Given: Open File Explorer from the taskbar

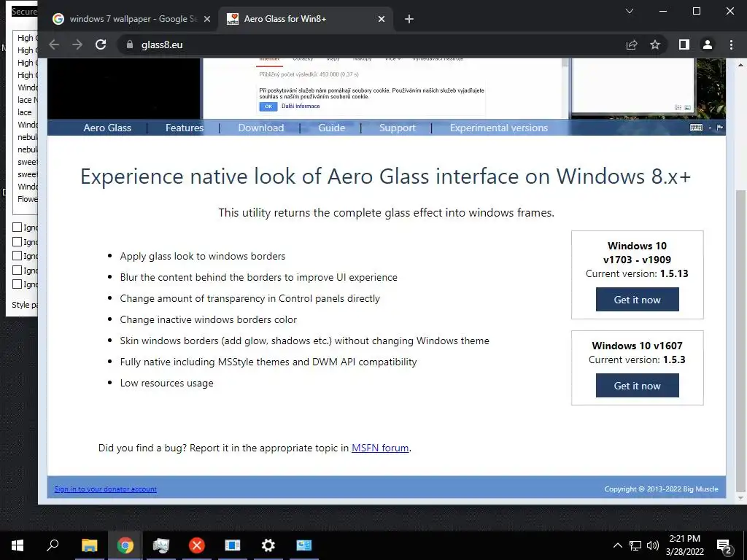Looking at the screenshot, I should (x=89, y=545).
